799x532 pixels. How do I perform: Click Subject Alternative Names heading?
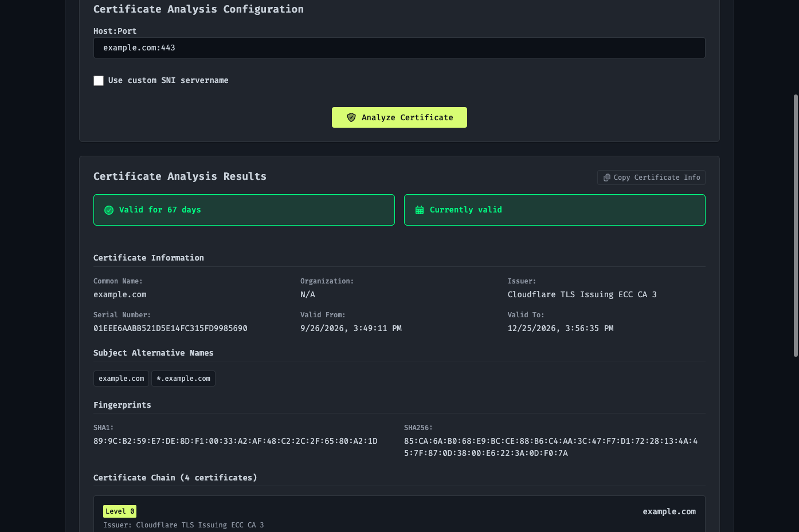[x=154, y=353]
